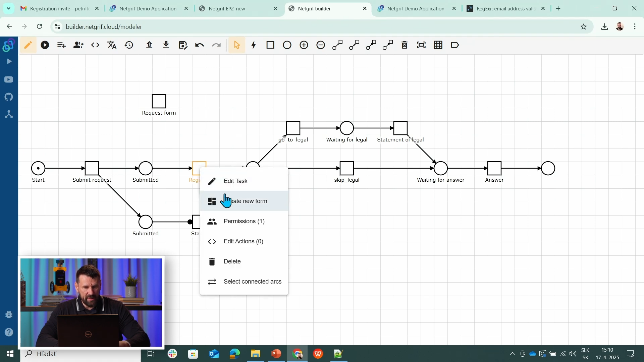This screenshot has height=362, width=644.
Task: Select the Edit/Pencil tool in the toolbar
Action: click(x=28, y=45)
